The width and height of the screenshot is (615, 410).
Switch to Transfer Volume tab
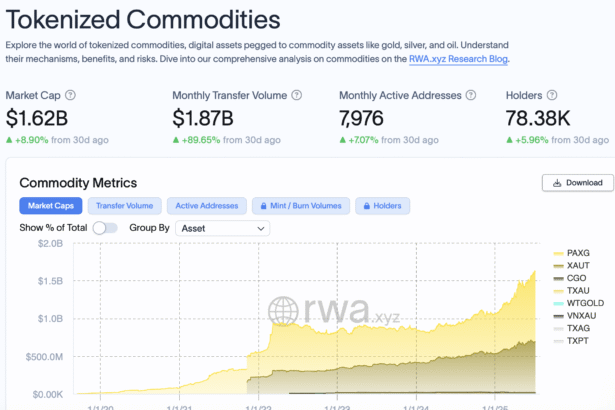(124, 206)
